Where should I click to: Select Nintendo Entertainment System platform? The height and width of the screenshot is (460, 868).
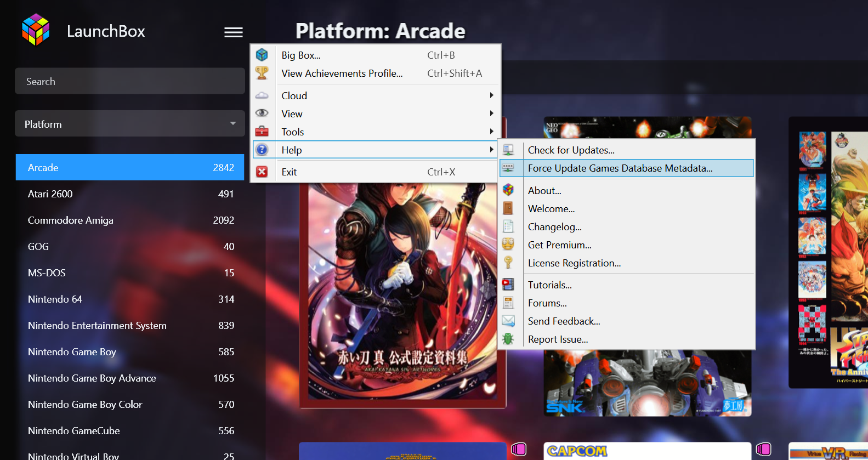[130, 325]
